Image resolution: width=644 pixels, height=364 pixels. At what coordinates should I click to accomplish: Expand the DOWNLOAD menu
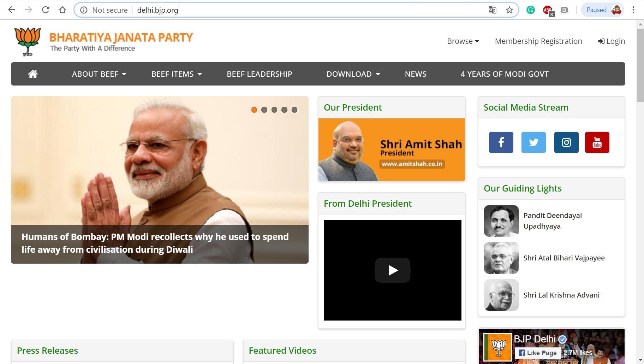pos(353,74)
